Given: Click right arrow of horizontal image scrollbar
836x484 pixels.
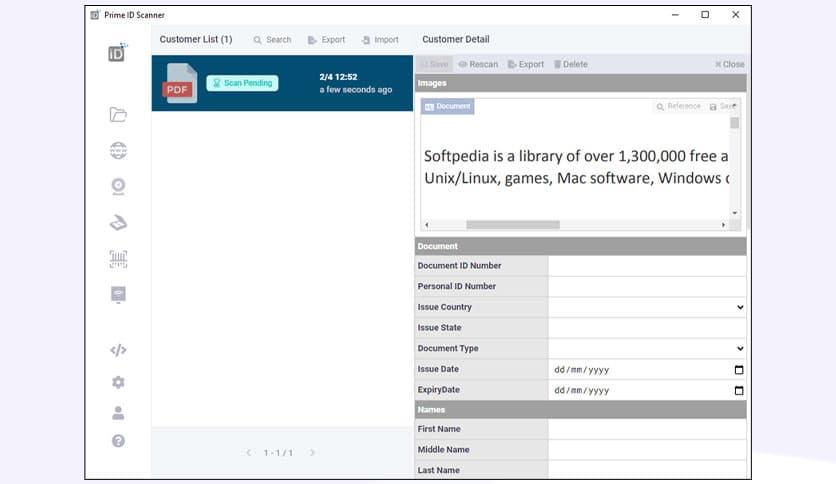Looking at the screenshot, I should point(723,225).
